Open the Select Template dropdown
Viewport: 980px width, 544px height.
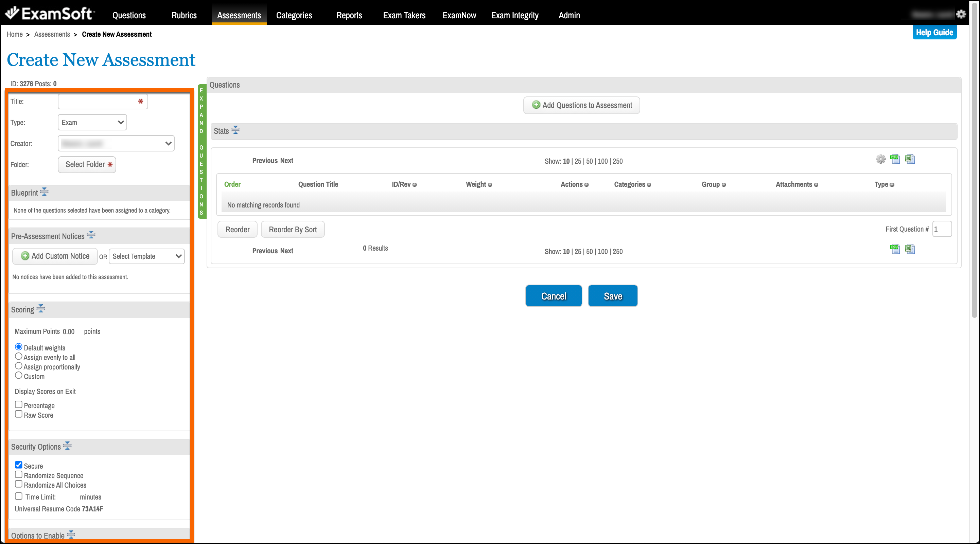(x=147, y=256)
